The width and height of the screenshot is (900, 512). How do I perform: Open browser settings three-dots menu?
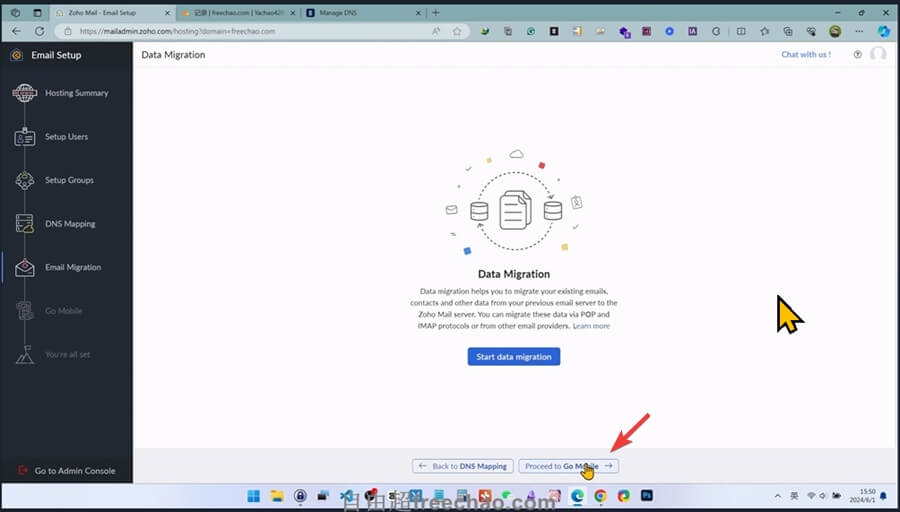pos(859,32)
